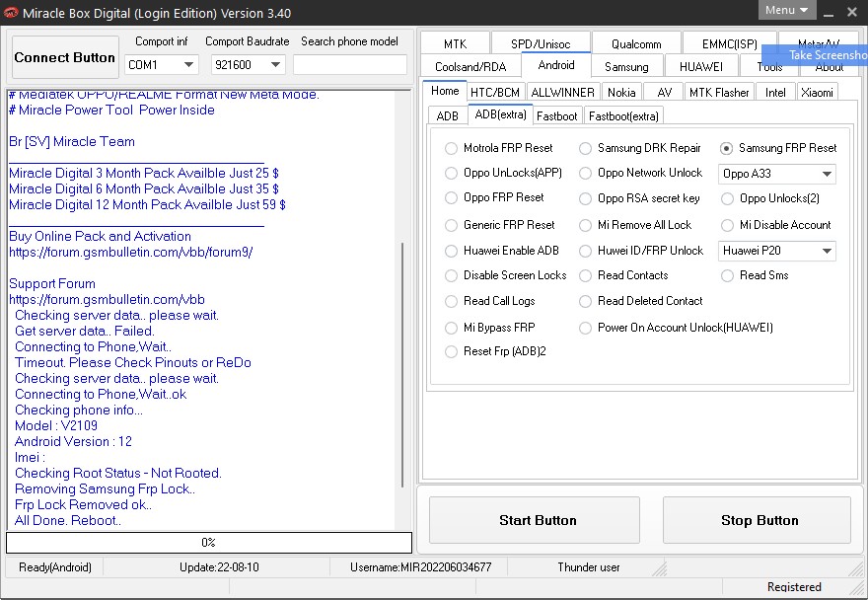Switch to the MTK tab

tap(455, 43)
